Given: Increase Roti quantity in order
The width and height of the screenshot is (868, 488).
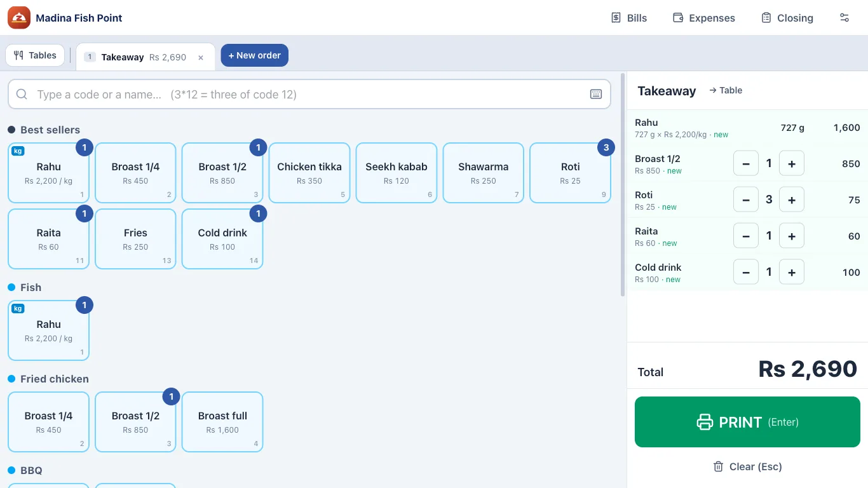Looking at the screenshot, I should pyautogui.click(x=792, y=200).
